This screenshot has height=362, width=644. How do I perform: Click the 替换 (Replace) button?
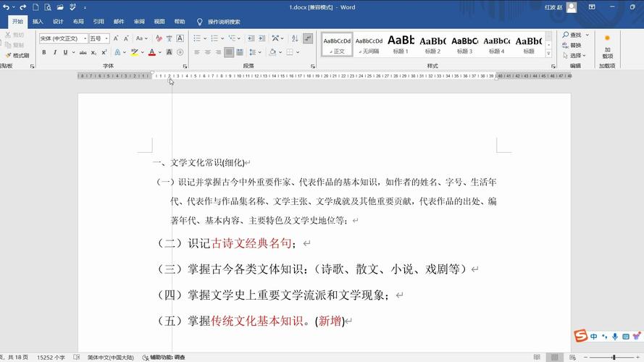pos(572,45)
